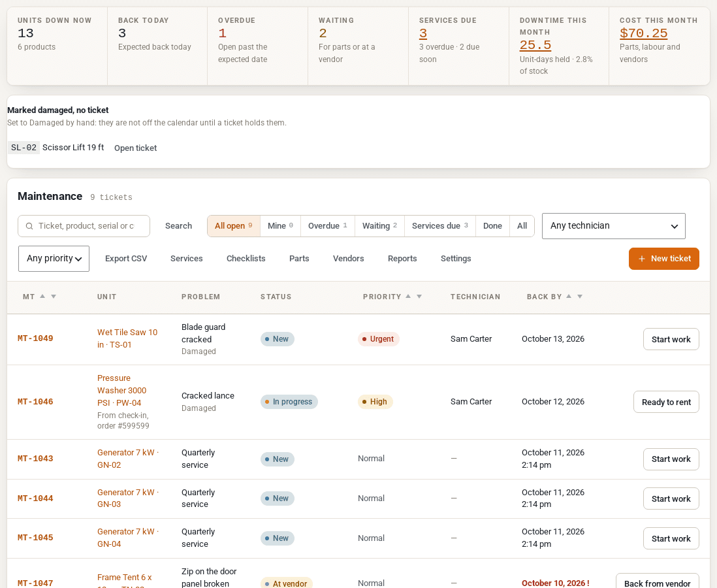Open ticket MT-1043 link
Screen dimensions: 717x588
coord(35,459)
